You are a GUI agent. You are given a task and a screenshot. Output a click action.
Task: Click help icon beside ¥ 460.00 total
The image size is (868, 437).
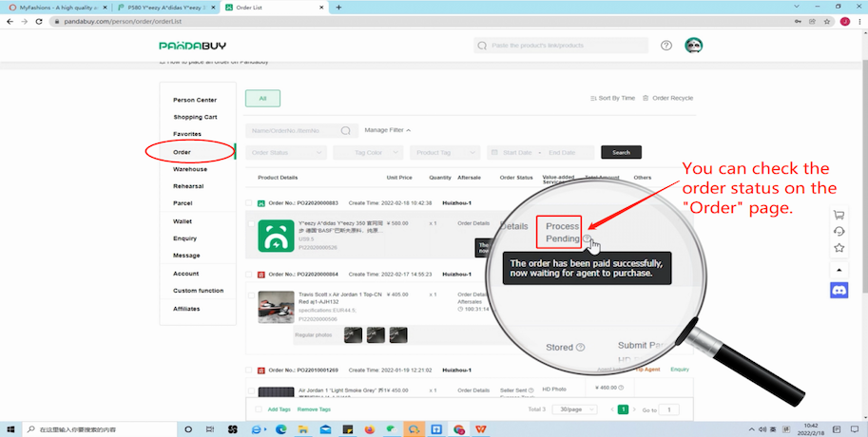621,388
